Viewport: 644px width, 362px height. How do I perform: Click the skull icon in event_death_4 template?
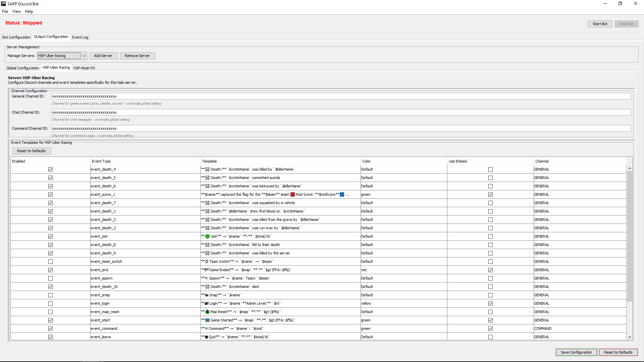207,169
